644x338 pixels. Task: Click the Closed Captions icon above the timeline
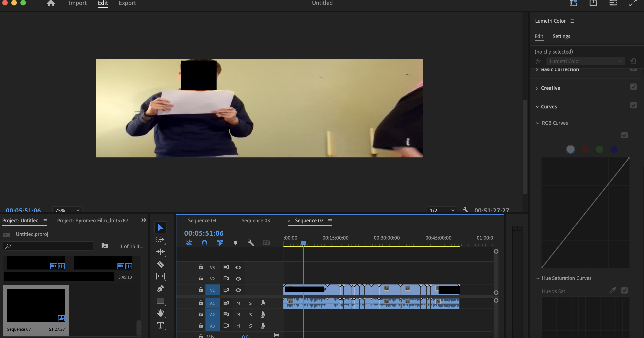pyautogui.click(x=266, y=242)
